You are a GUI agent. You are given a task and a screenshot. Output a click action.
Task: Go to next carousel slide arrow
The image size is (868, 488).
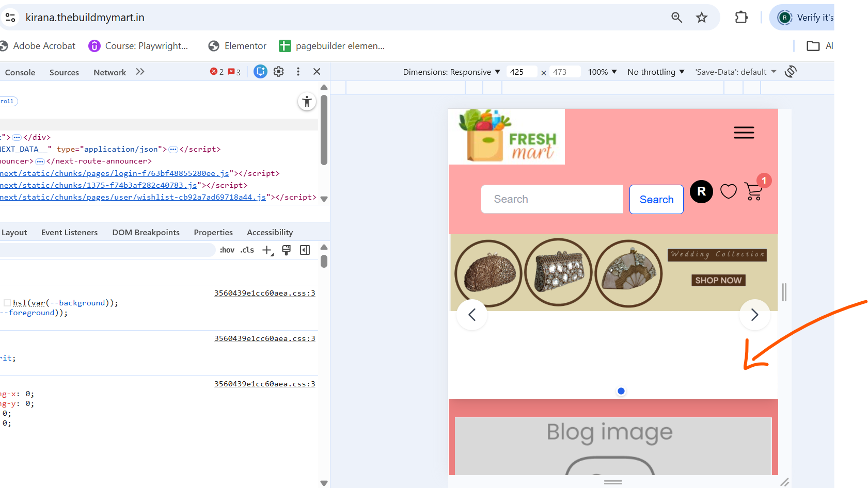pos(754,315)
